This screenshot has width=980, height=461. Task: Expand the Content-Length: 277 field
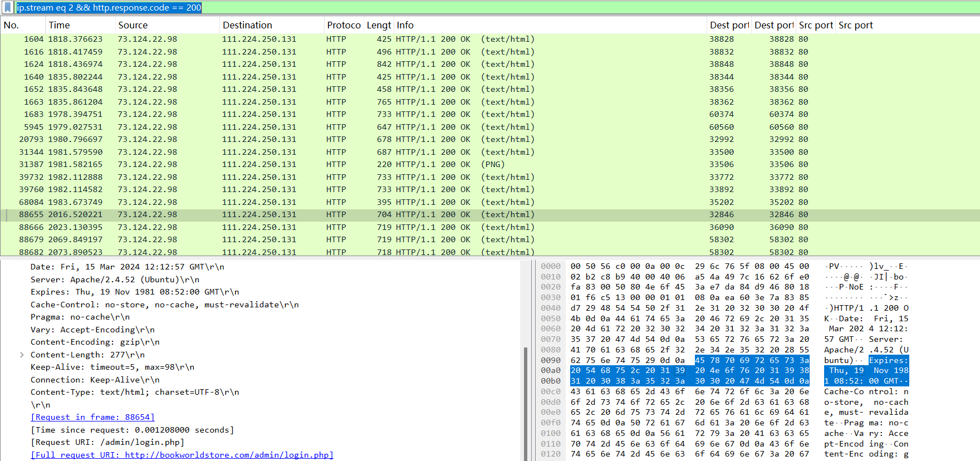[x=22, y=355]
